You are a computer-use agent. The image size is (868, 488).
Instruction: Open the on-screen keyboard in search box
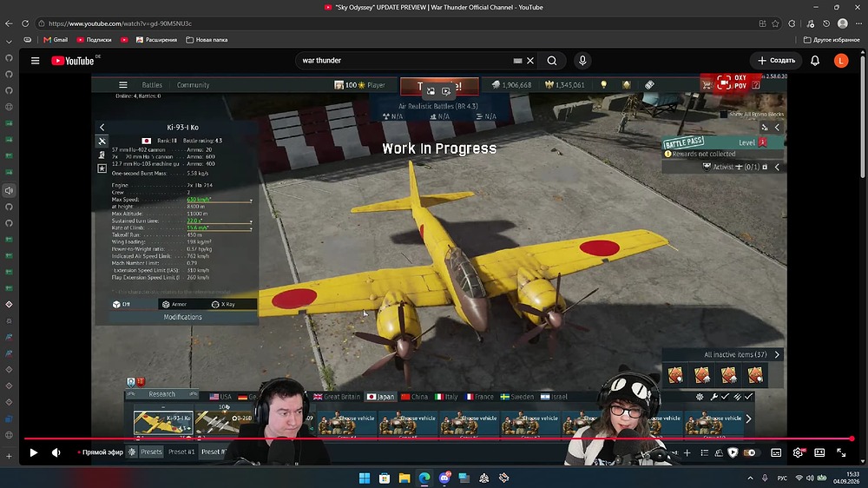(517, 61)
